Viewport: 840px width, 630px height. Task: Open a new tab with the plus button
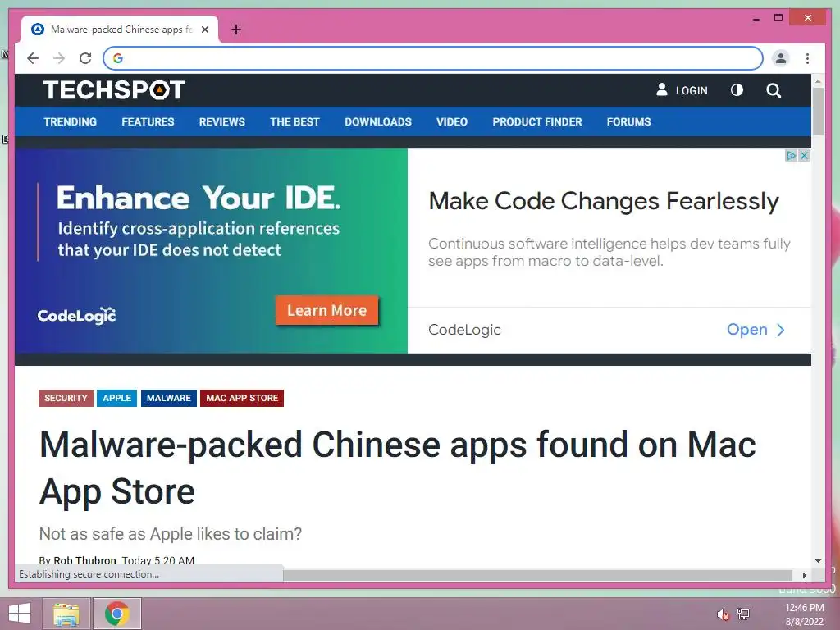click(235, 30)
